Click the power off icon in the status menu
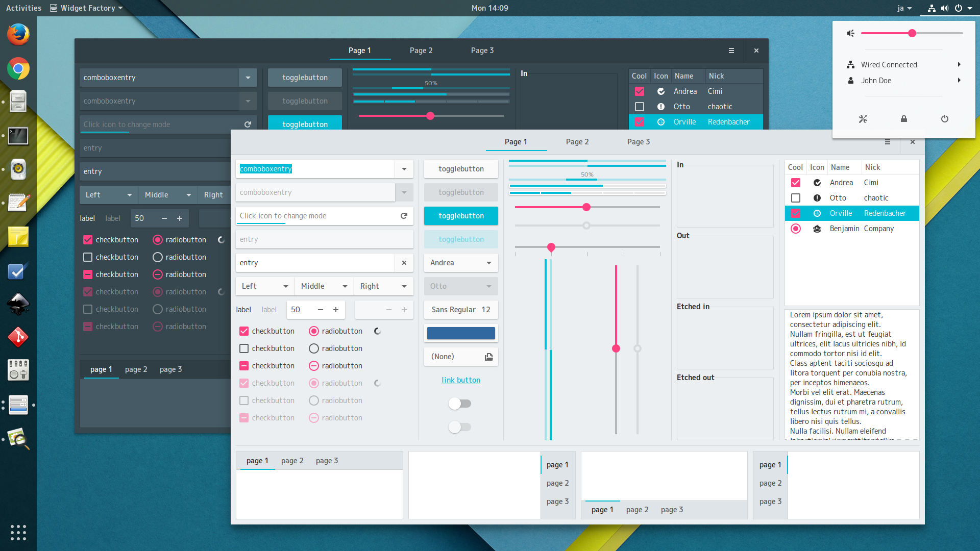This screenshot has height=551, width=980. coord(945,119)
